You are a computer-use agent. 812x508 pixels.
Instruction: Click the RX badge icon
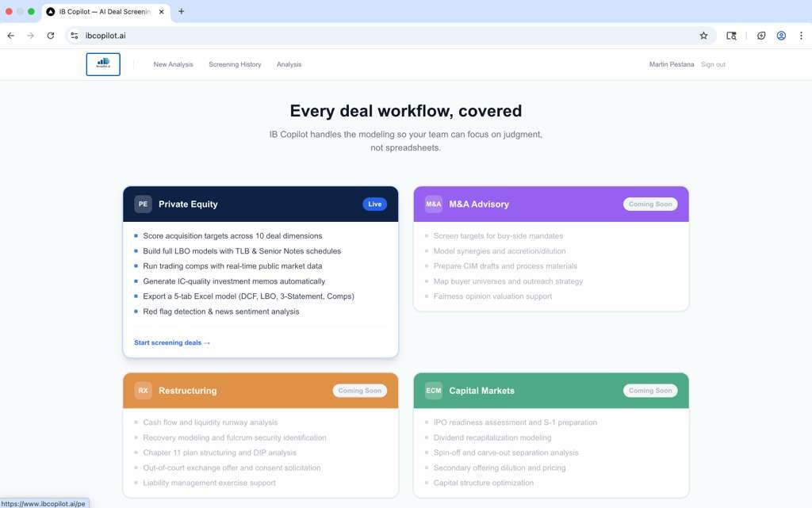(x=143, y=391)
